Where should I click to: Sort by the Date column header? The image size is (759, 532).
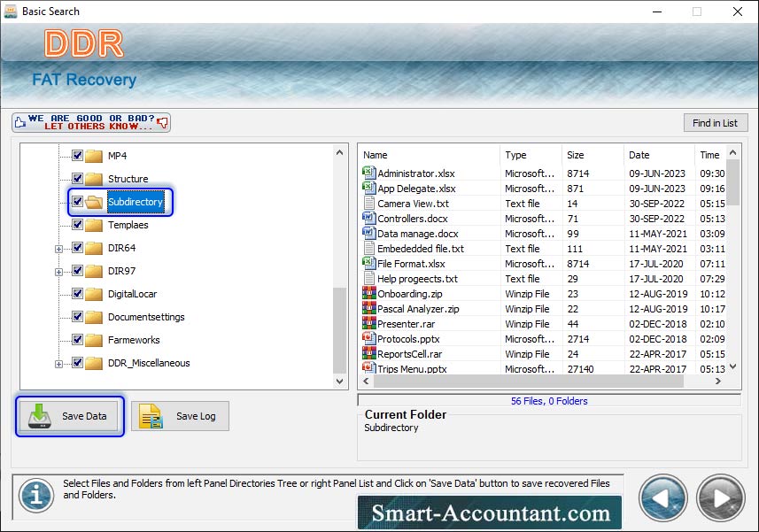pyautogui.click(x=659, y=155)
